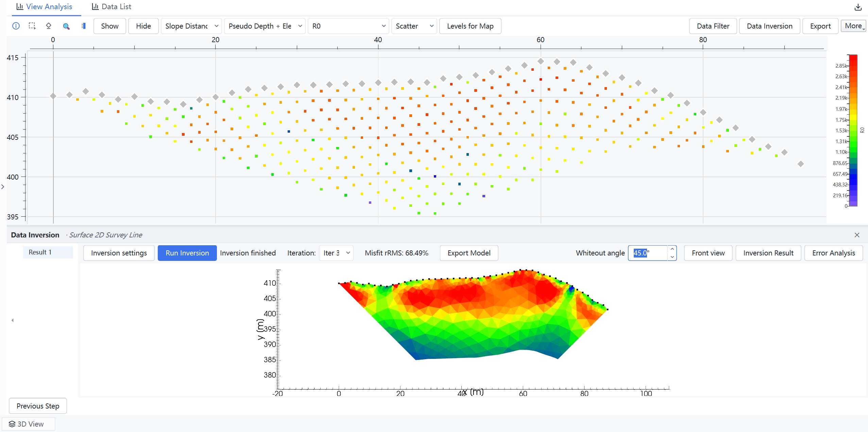Open the Iteration dropdown showing Iter 3
This screenshot has height=432, width=868.
(336, 253)
